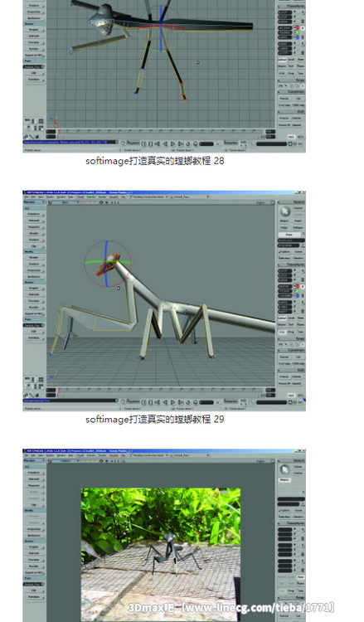Open File menu in figure 29
364x622 pixels.
pyautogui.click(x=27, y=197)
